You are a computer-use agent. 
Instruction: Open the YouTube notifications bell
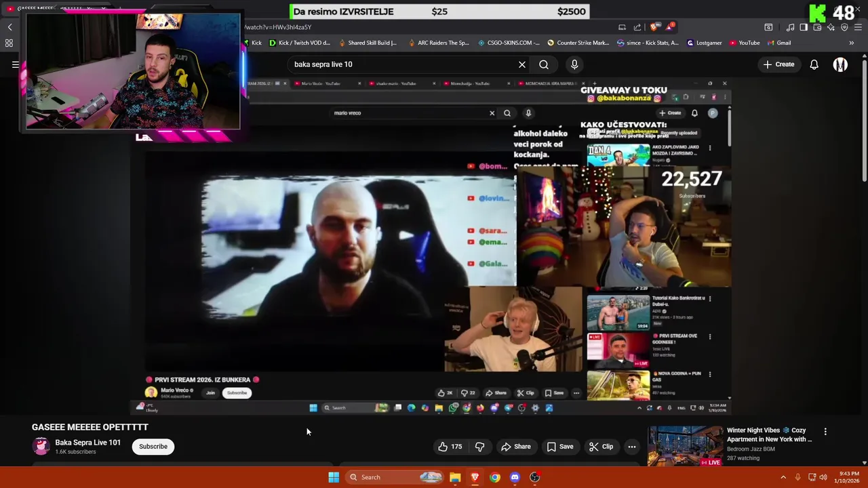pyautogui.click(x=814, y=64)
